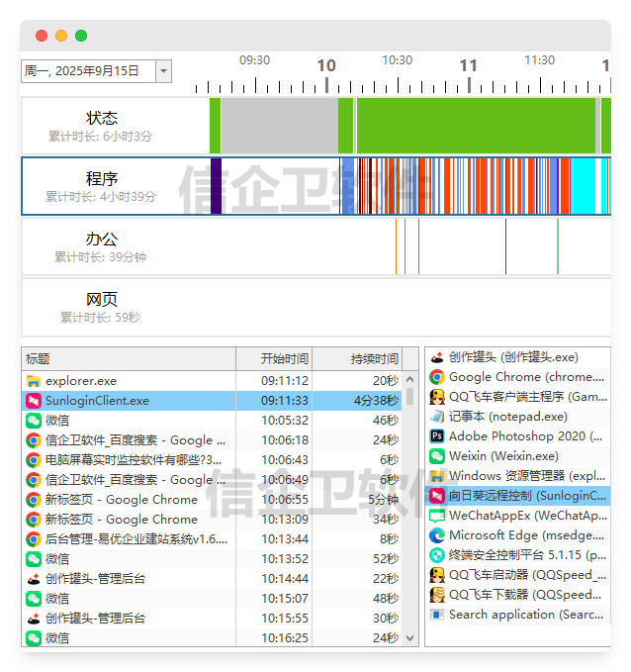Click the purple block in the 程序 timeline
631x672 pixels.
click(216, 186)
